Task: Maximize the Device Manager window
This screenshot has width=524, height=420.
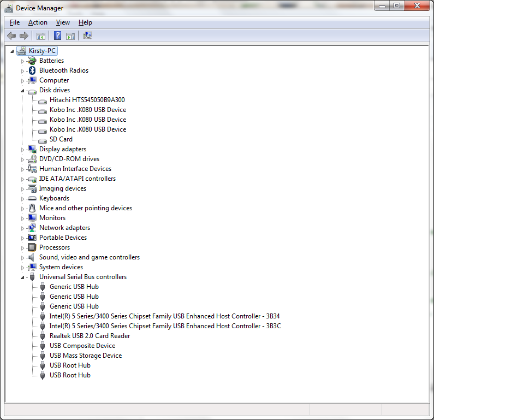Action: 397,5
